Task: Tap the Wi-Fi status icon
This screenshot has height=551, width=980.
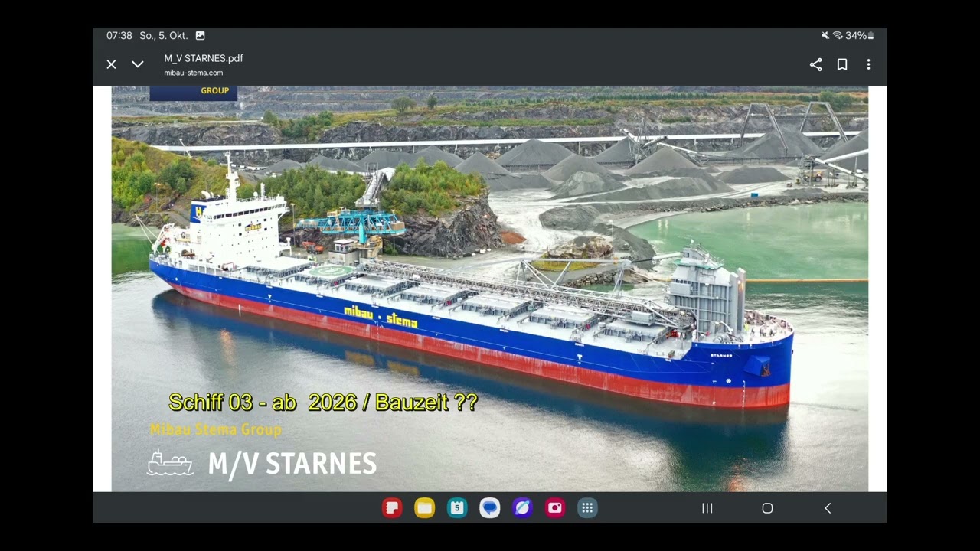Action: tap(838, 36)
